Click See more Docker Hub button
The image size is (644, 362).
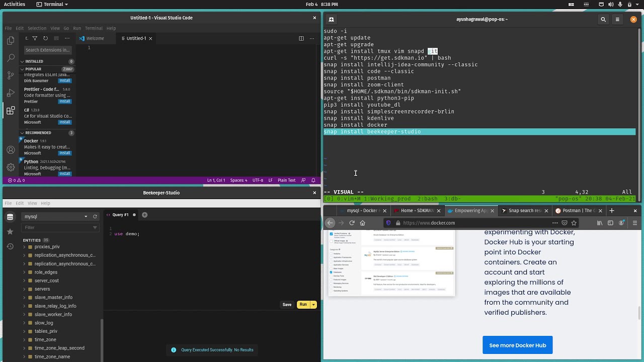[x=518, y=345]
